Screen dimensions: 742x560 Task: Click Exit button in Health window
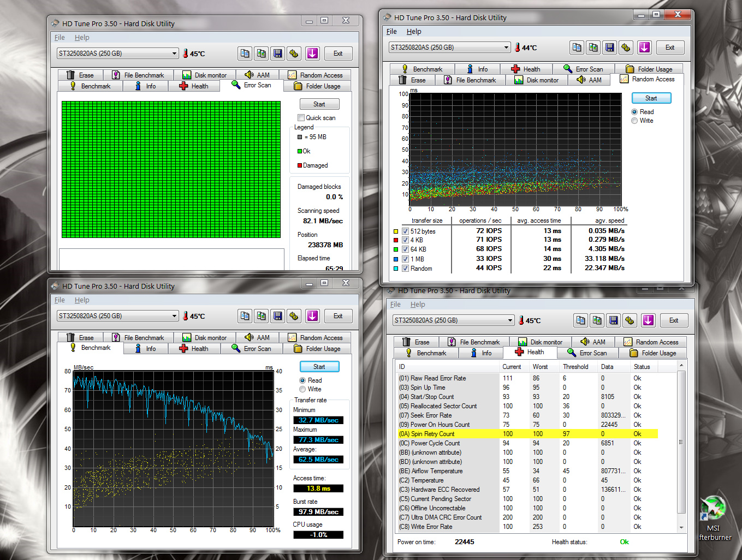tap(674, 320)
